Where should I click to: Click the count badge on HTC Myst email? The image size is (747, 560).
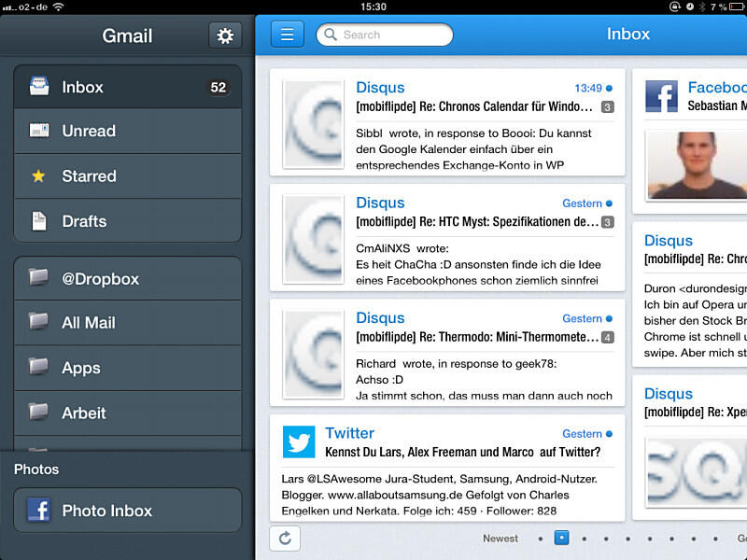(x=608, y=222)
